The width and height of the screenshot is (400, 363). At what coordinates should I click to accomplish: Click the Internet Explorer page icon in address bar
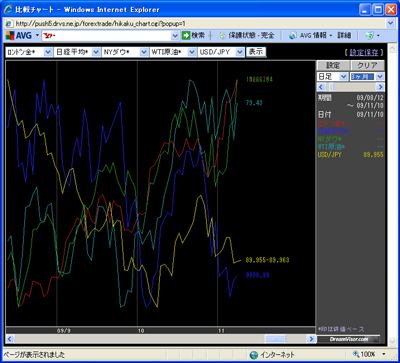(9, 23)
